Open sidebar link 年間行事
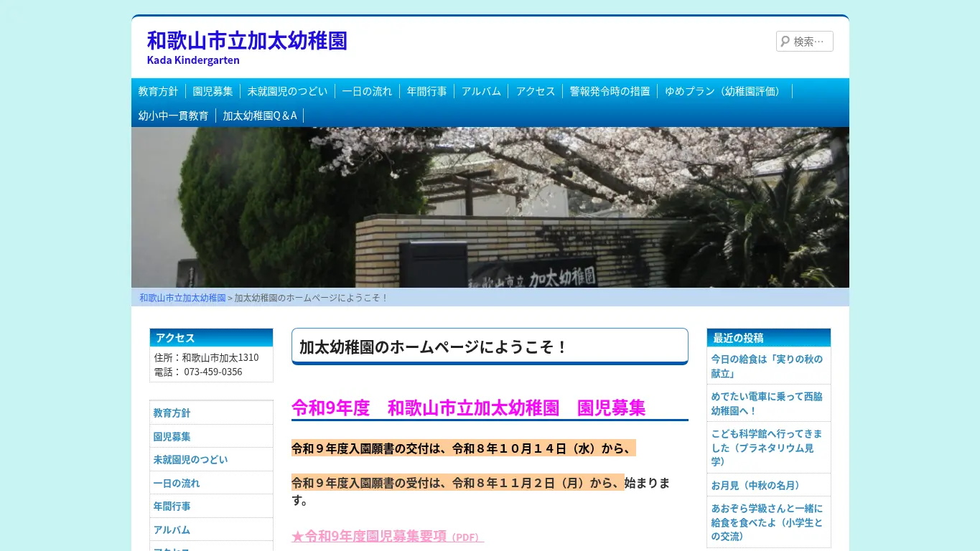The image size is (980, 551). 172,507
